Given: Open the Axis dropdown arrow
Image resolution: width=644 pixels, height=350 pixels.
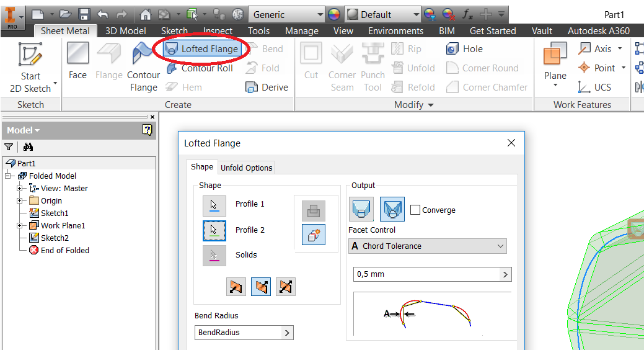Looking at the screenshot, I should [620, 48].
